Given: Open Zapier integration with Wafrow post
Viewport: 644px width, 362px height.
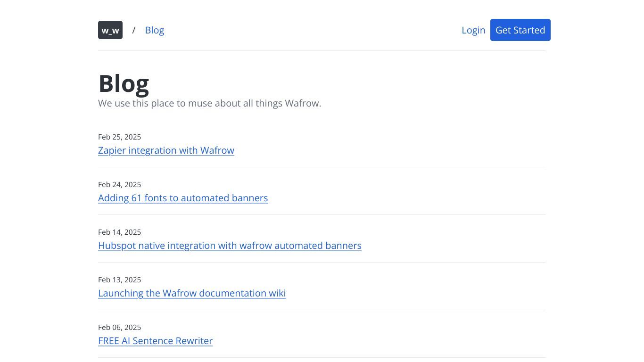Looking at the screenshot, I should pyautogui.click(x=166, y=150).
